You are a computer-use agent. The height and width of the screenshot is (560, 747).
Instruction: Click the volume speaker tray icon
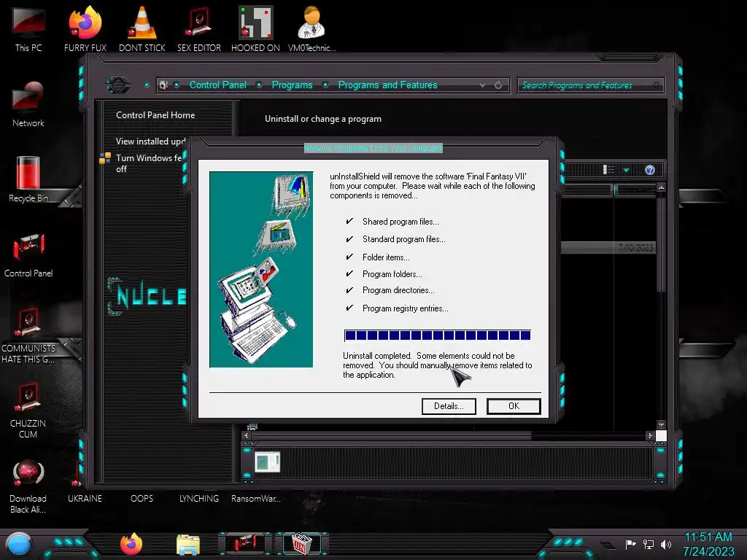(666, 544)
